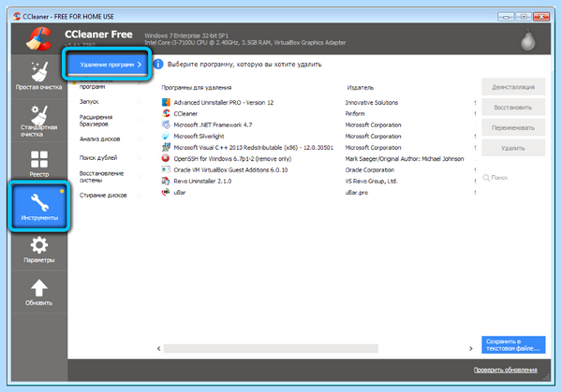The height and width of the screenshot is (392, 562).
Task: Click Microsoft .NET Framework 4.7 icon
Action: pos(166,124)
